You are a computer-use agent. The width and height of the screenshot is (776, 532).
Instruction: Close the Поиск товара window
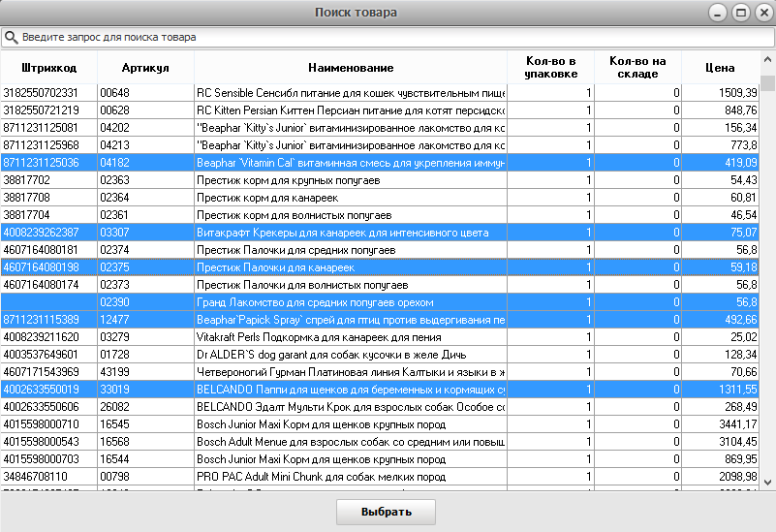coord(764,13)
